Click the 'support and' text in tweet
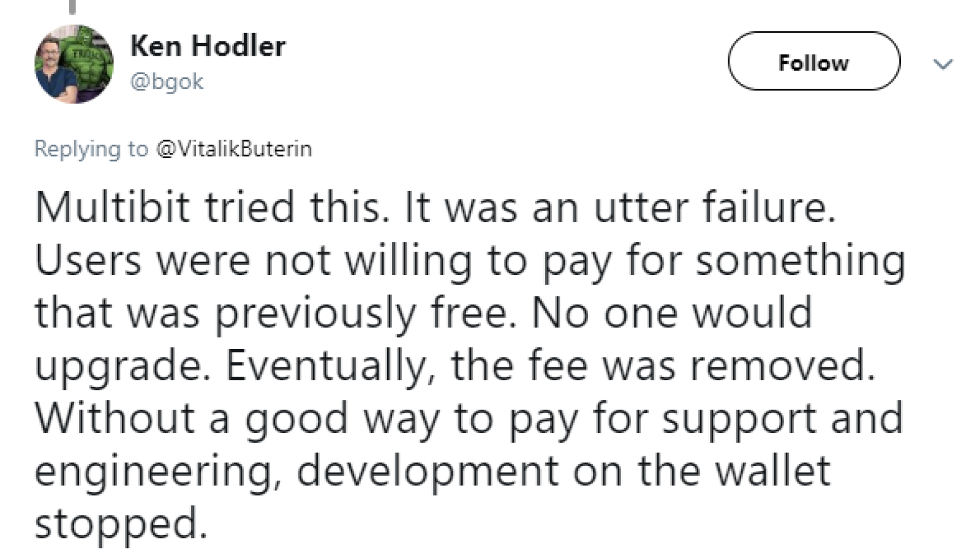Viewport: 980px width, 551px height. point(782,418)
